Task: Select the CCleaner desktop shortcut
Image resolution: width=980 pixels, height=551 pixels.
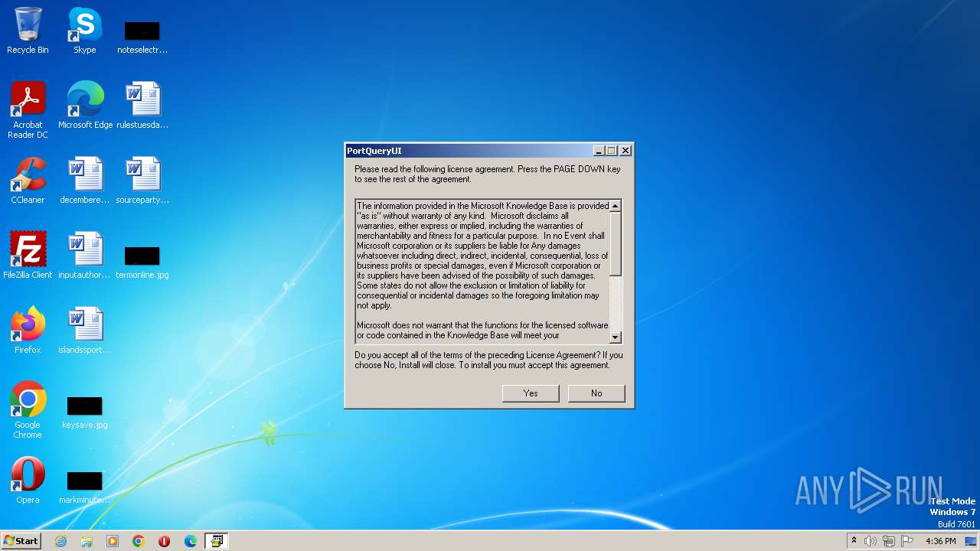Action: [28, 181]
